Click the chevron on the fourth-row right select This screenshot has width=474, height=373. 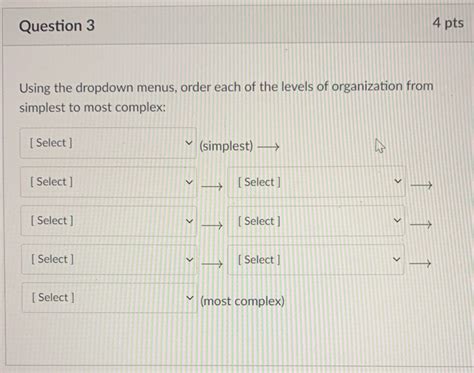click(396, 259)
